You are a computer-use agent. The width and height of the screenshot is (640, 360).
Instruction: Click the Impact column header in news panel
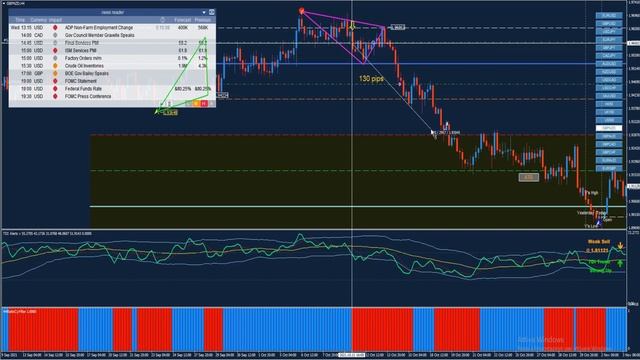(55, 20)
